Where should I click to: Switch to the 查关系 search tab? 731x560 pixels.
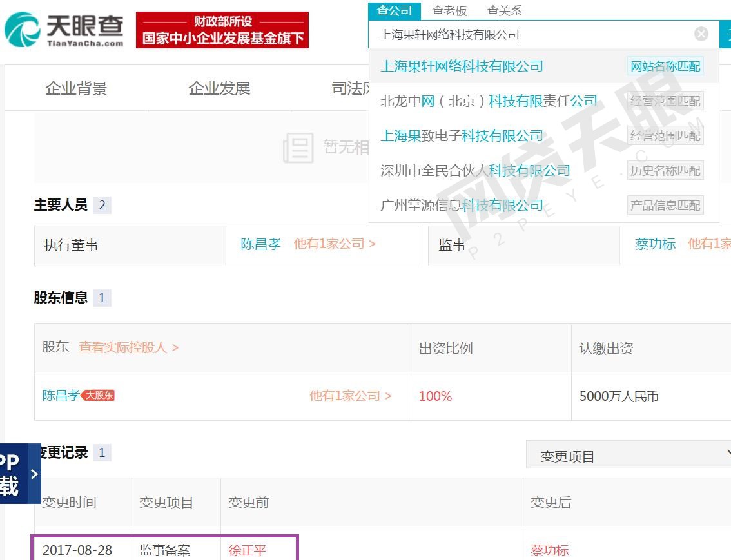tap(505, 10)
